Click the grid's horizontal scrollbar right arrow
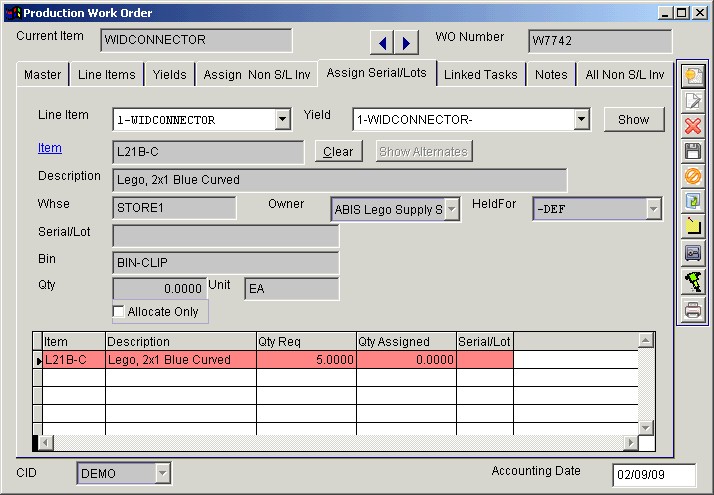 630,443
